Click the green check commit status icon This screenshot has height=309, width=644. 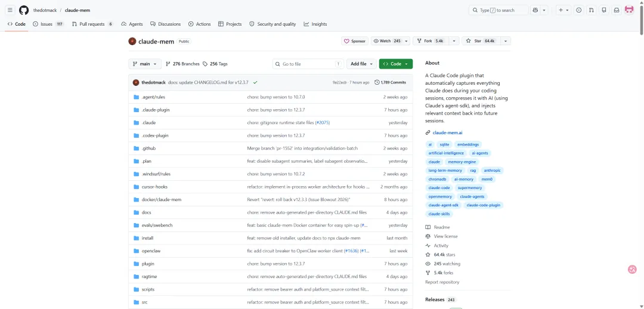point(255,82)
